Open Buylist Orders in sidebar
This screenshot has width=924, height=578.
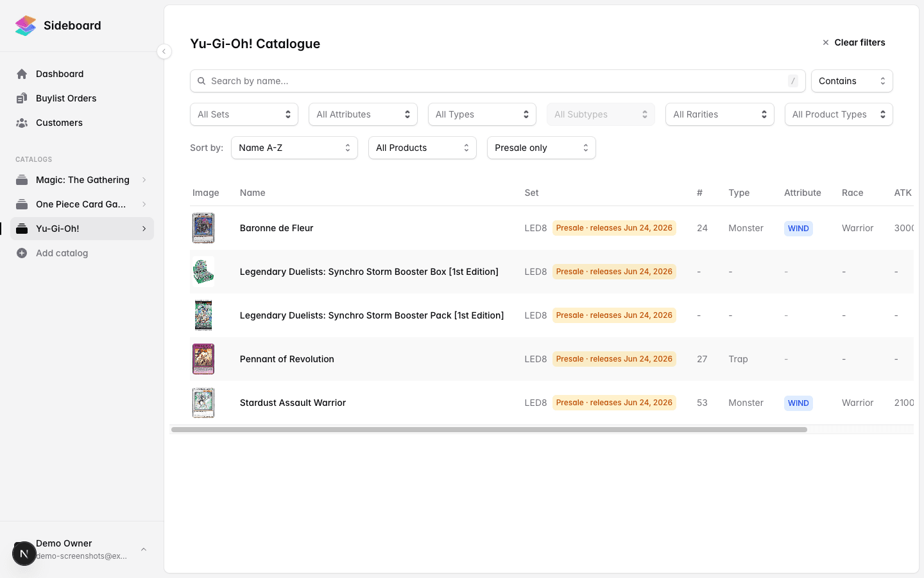(82, 98)
